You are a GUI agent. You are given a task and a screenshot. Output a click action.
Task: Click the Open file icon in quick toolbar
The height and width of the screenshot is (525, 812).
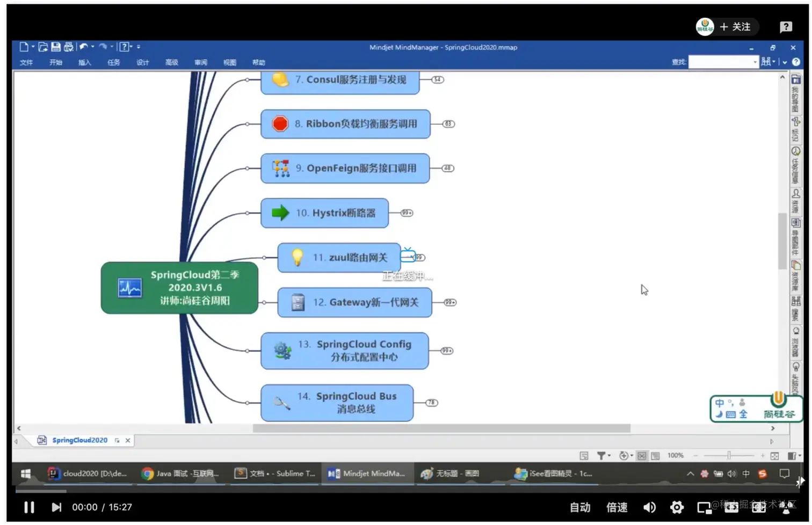point(43,47)
